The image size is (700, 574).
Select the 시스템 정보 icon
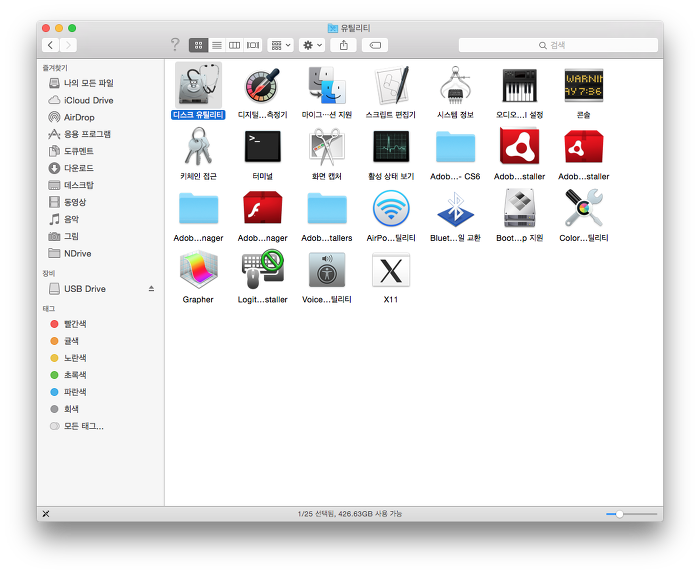[455, 85]
